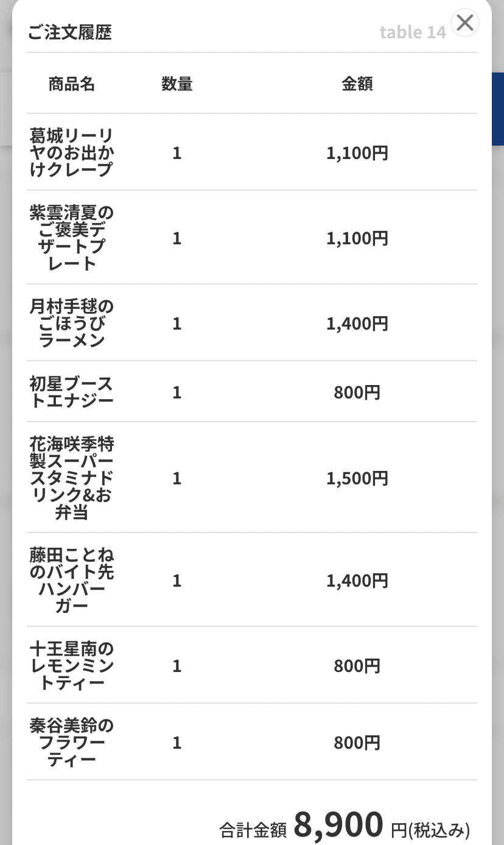504x845 pixels.
Task: Click the ご注文履歴 heading
Action: 70,32
